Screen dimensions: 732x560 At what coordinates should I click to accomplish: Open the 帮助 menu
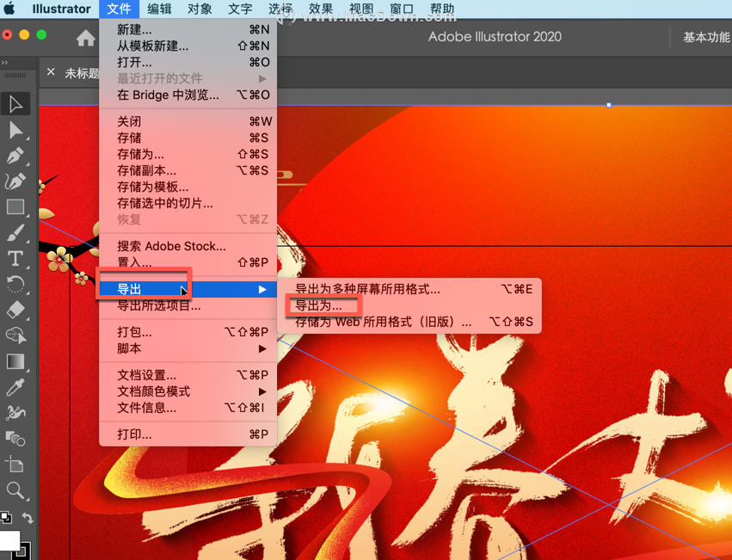coord(441,9)
